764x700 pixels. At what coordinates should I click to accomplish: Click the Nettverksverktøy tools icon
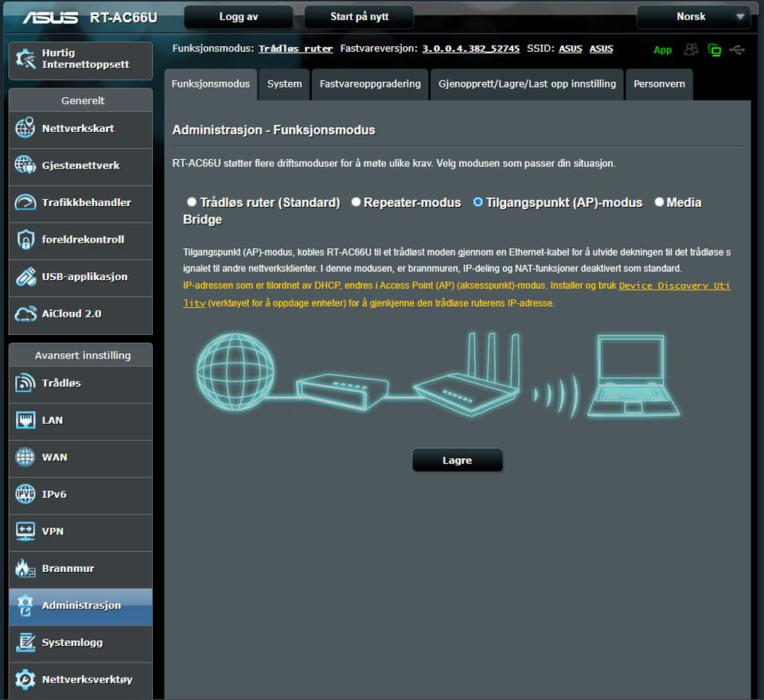25,679
